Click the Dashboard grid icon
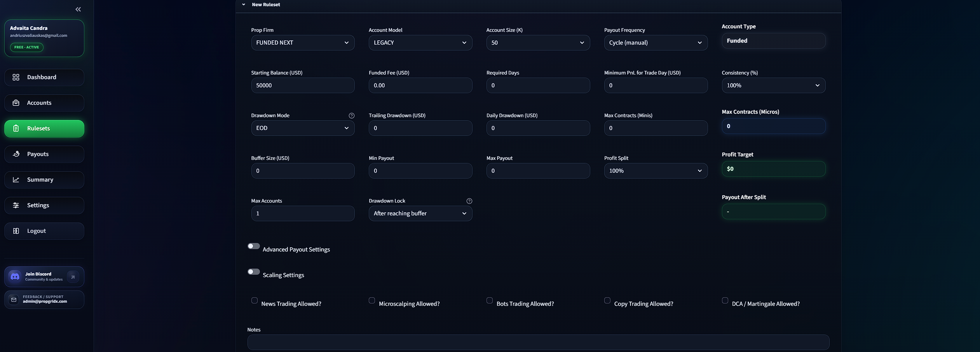This screenshot has height=352, width=980. coord(16,77)
